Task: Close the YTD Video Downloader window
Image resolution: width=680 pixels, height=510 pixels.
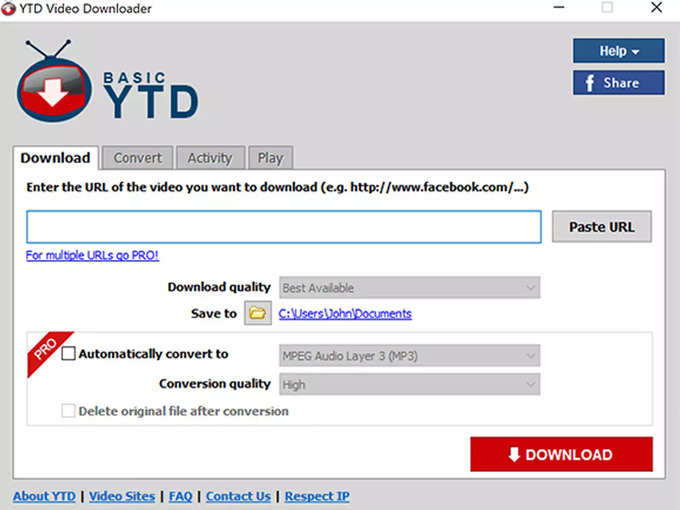Action: (656, 8)
